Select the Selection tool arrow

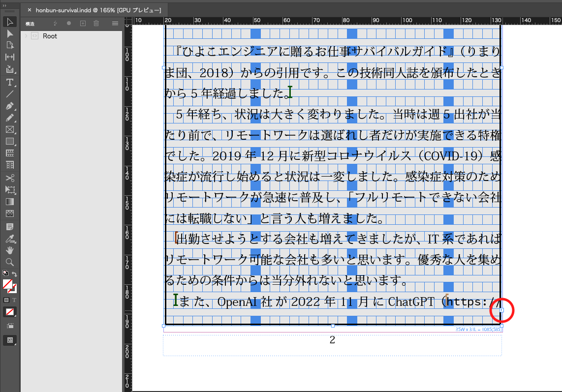point(10,22)
